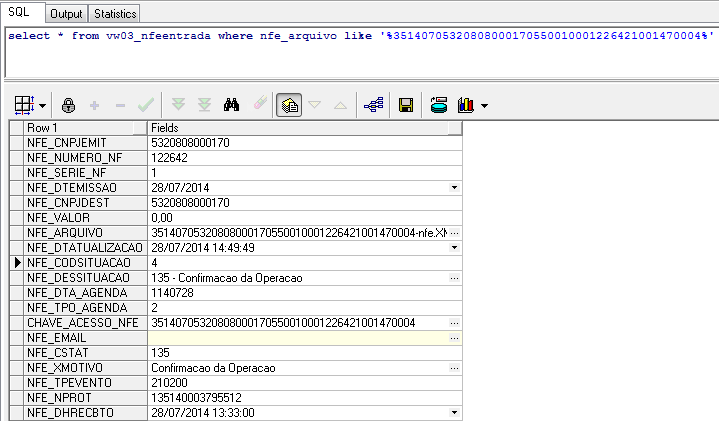Open the NFE_DTEMISSAO date dropdown

point(454,188)
